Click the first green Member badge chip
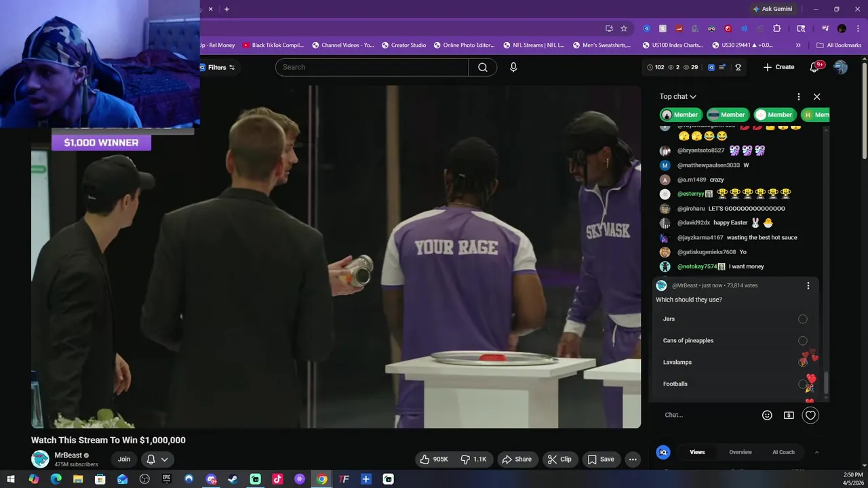This screenshot has width=868, height=488. pos(680,115)
